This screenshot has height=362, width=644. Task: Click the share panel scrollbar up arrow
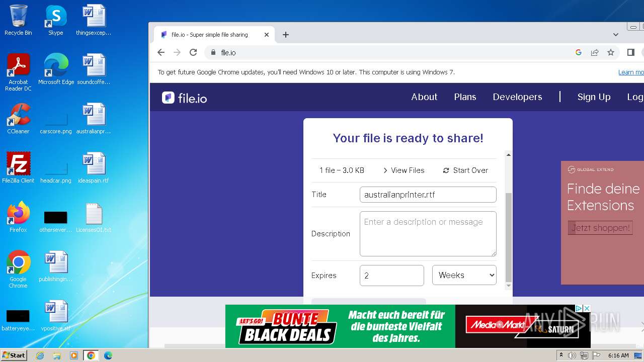(x=509, y=155)
